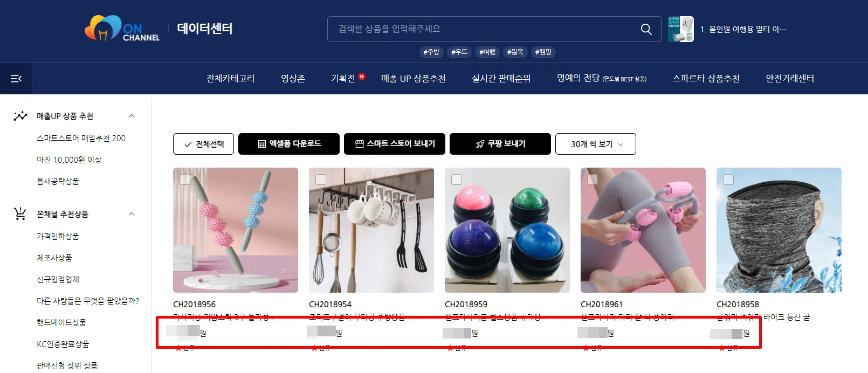
Task: Toggle the sidebar collapse menu icon
Action: 16,79
